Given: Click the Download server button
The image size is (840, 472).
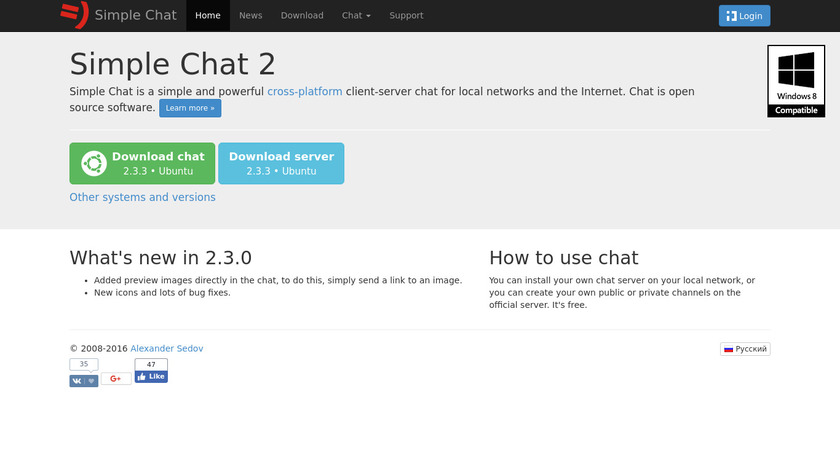Looking at the screenshot, I should pyautogui.click(x=281, y=163).
